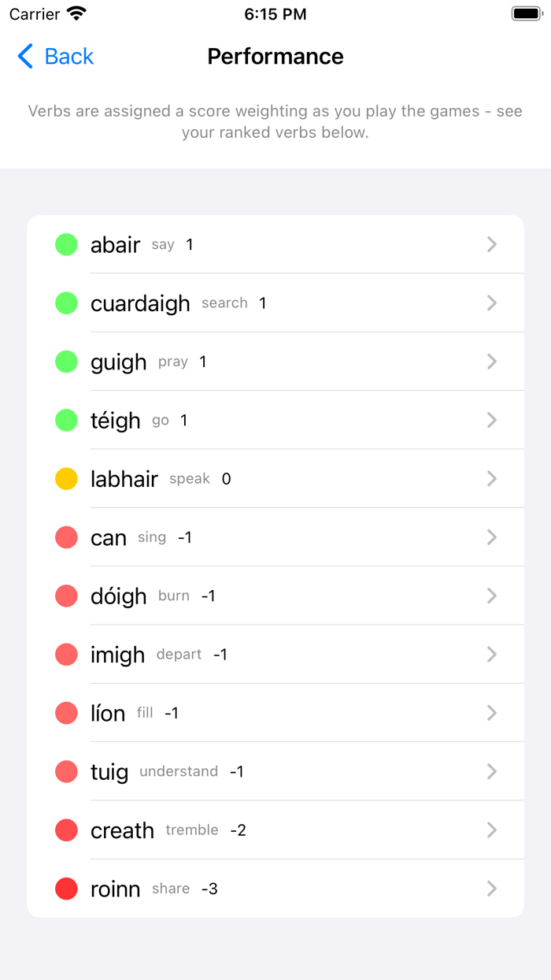Image resolution: width=551 pixels, height=980 pixels.
Task: Click the red dot beside creath
Action: click(x=66, y=830)
